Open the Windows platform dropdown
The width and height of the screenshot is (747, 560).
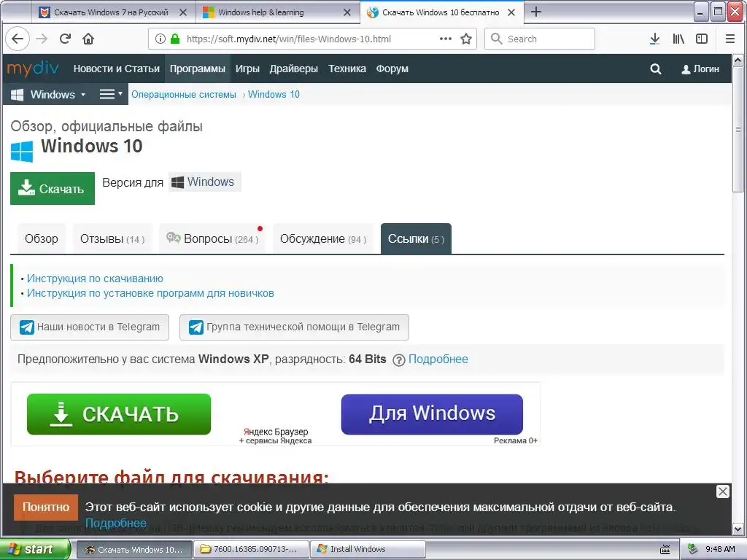point(49,94)
